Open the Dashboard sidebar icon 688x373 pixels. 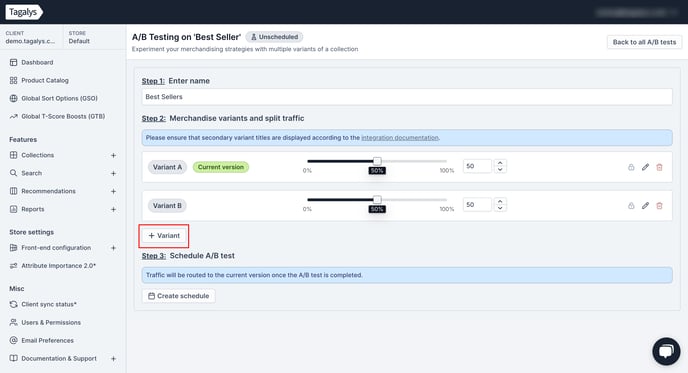click(14, 62)
